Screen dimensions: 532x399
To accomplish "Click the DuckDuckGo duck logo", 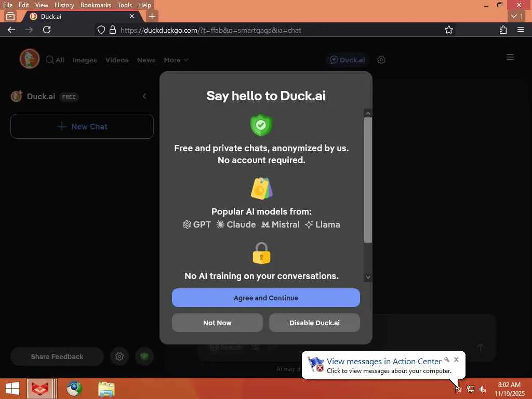I will (30, 59).
